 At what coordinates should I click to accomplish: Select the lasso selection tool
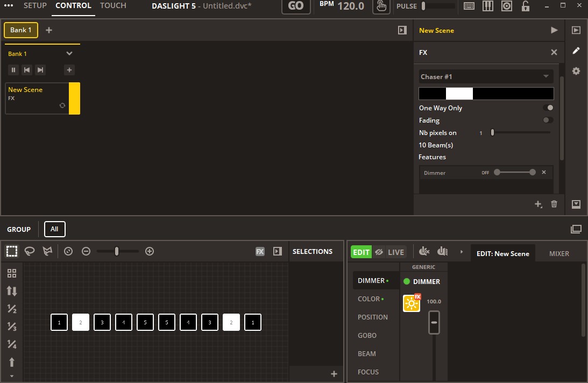[x=30, y=251]
